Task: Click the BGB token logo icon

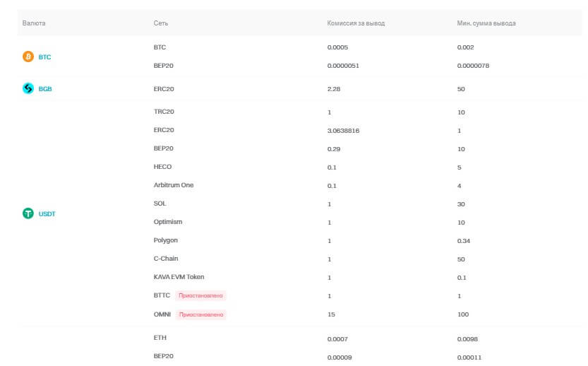Action: pos(28,89)
